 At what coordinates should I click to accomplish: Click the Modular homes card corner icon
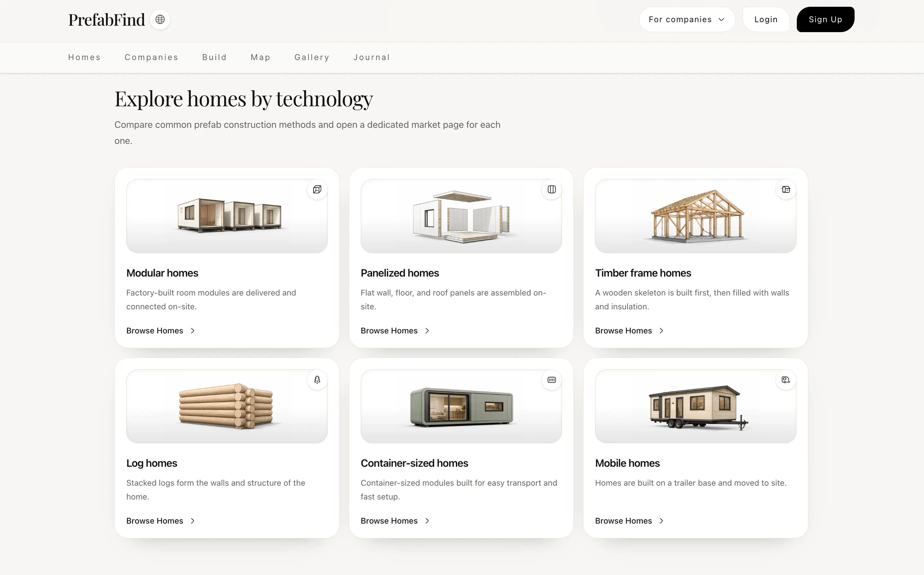(x=317, y=190)
